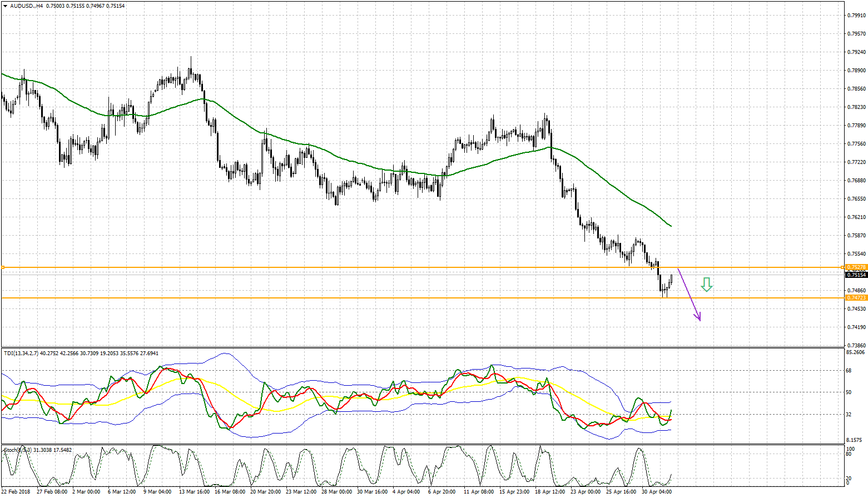868x498 pixels.
Task: Click the purple arrowhead tip of forecast arrow
Action: [699, 320]
